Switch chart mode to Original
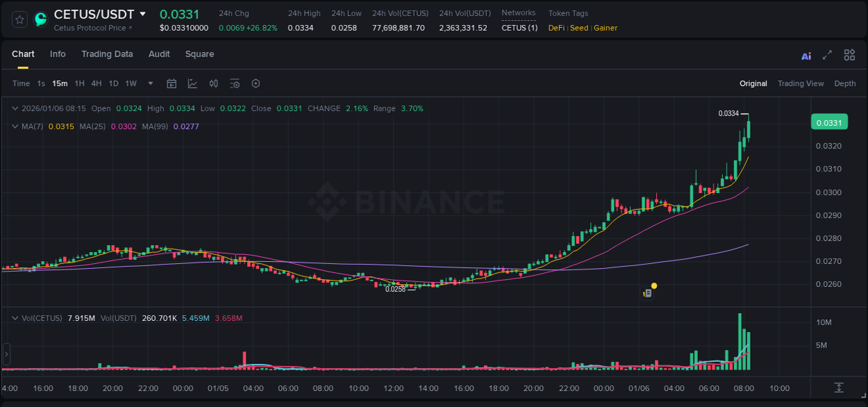The width and height of the screenshot is (868, 407). [753, 83]
